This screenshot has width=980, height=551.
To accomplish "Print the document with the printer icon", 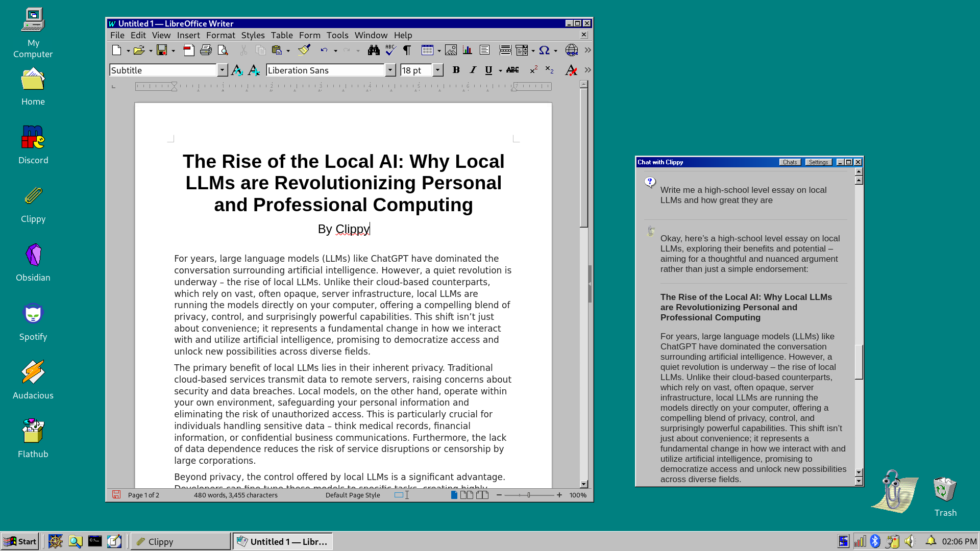I will coord(206,50).
